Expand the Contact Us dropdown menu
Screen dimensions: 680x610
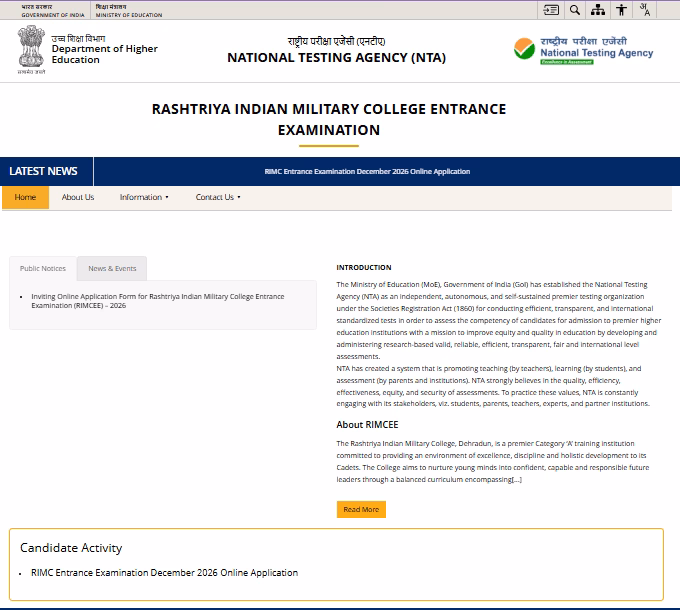[x=218, y=197]
